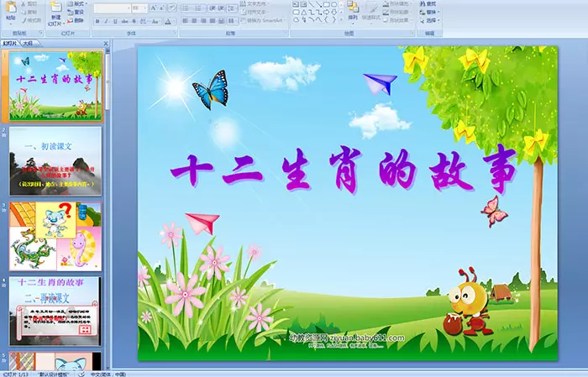The height and width of the screenshot is (377, 588).
Task: Open Clipboard (剪贴板) dialog launcher
Action: tap(41, 33)
